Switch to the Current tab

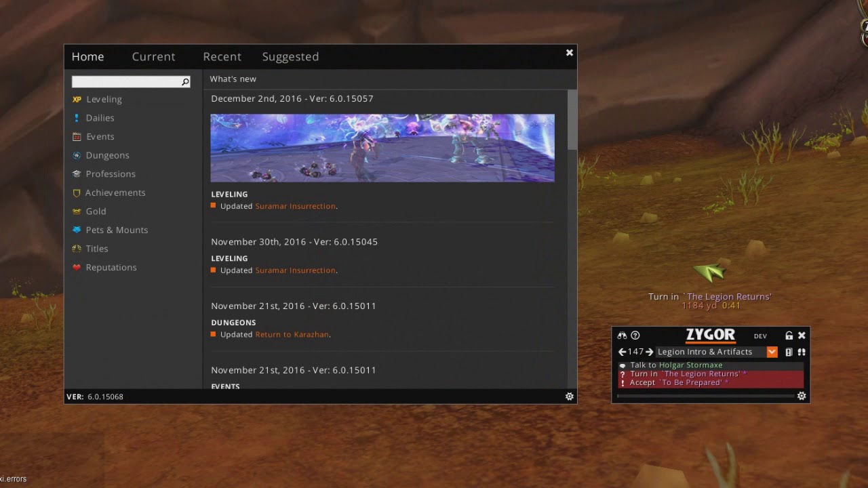coord(153,57)
